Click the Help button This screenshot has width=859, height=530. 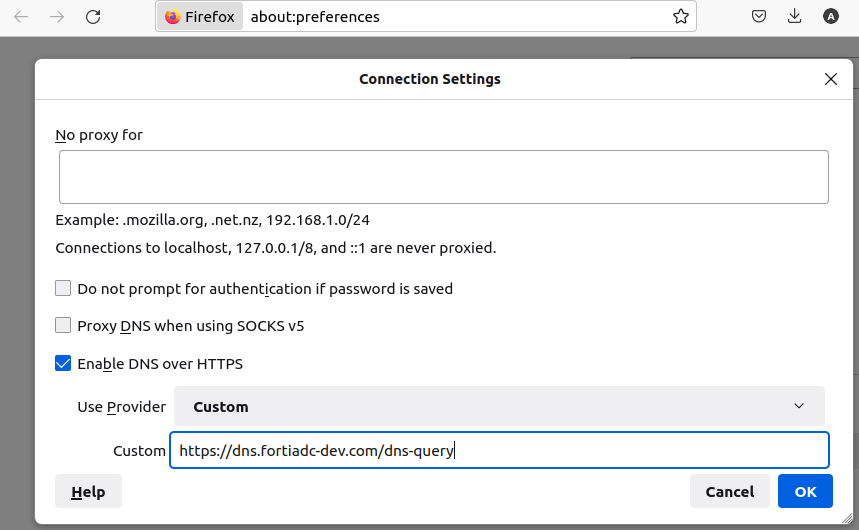(88, 492)
